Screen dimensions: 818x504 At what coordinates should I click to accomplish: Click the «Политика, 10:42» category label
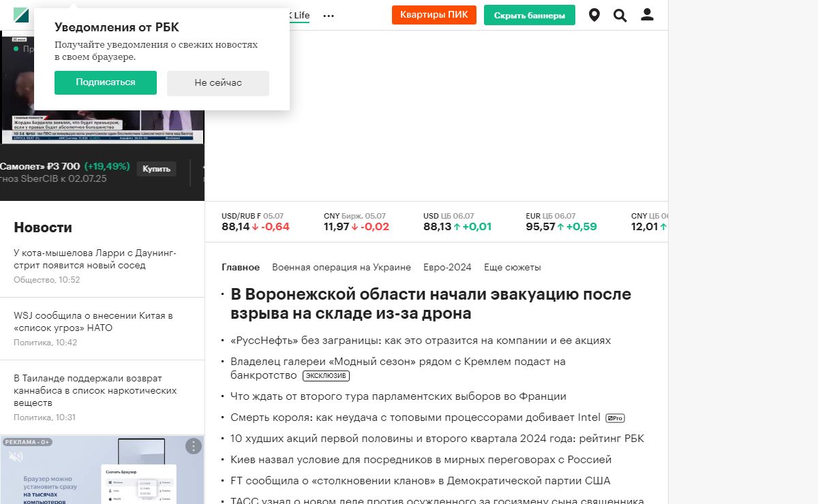coord(46,343)
